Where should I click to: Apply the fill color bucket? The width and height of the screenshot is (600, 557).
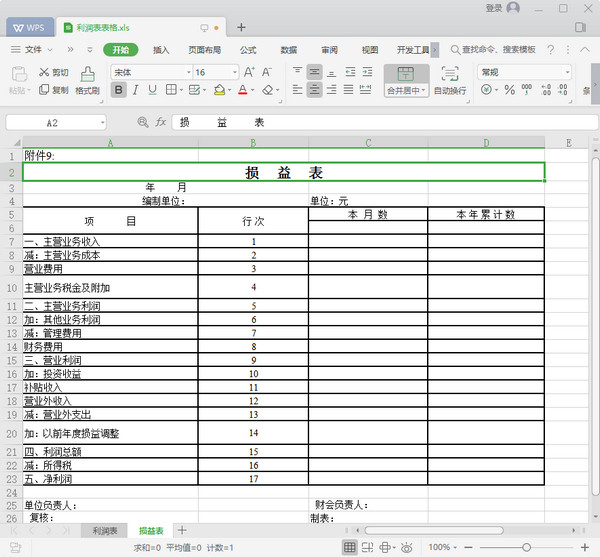[x=219, y=90]
